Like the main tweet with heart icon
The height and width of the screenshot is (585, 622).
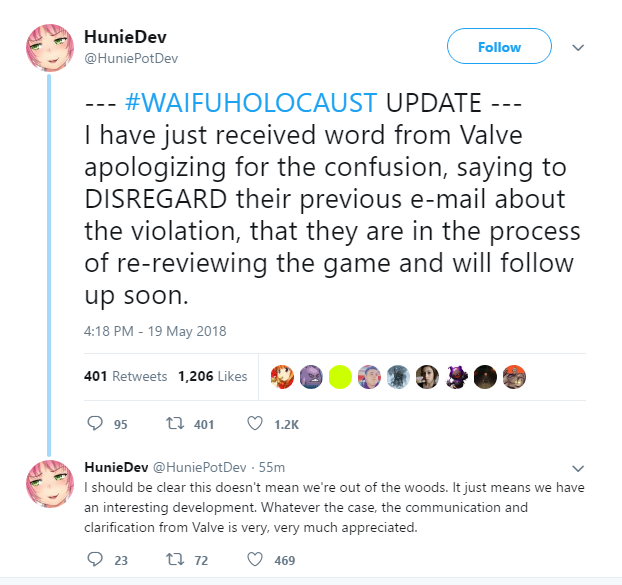[255, 424]
